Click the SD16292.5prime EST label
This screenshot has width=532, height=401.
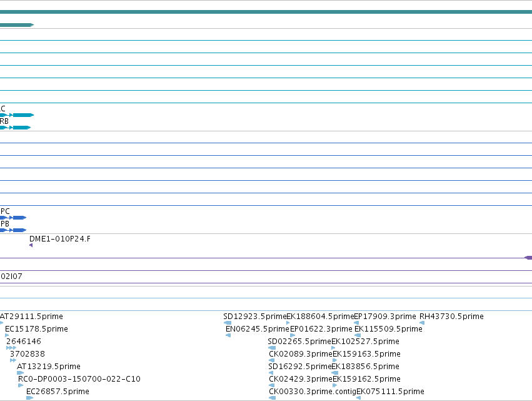coord(299,367)
